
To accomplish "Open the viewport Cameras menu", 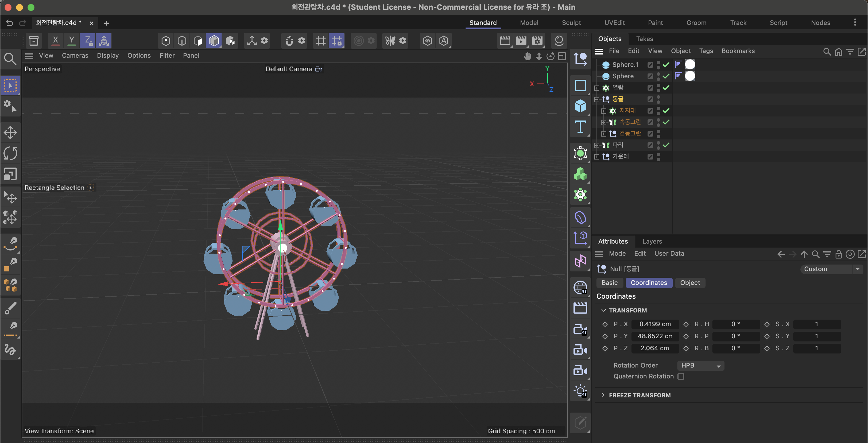I will pos(75,55).
